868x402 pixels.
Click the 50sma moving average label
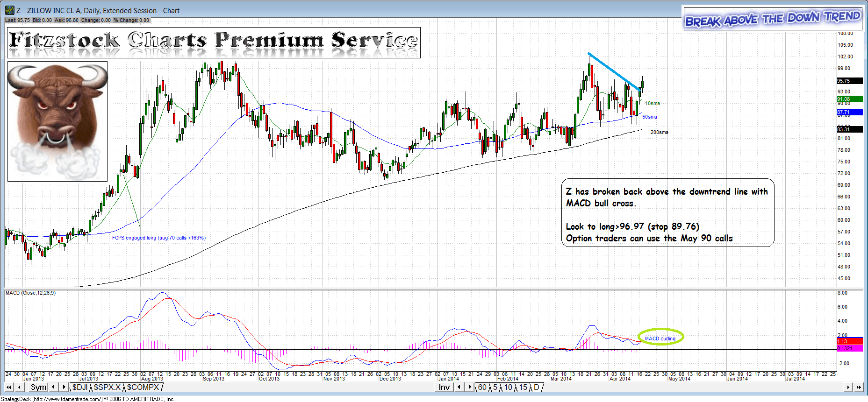click(650, 117)
